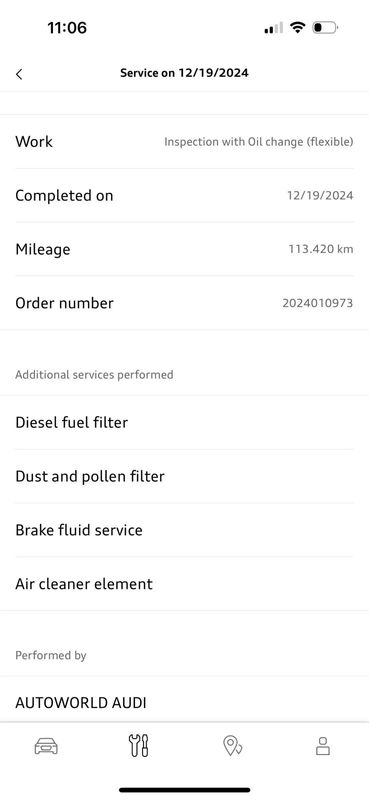Screen dimensions: 369x800
Task: Open the map location pin tab
Action: pyautogui.click(x=232, y=746)
